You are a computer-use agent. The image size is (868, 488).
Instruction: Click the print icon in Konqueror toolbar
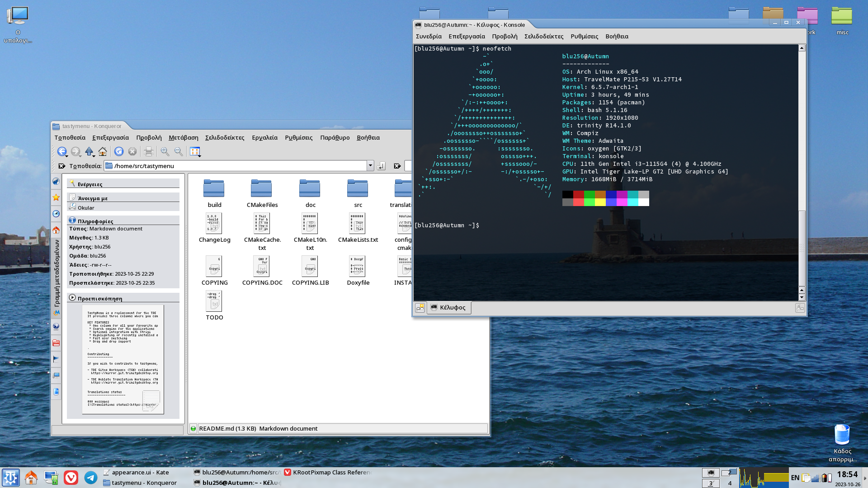[x=148, y=152]
